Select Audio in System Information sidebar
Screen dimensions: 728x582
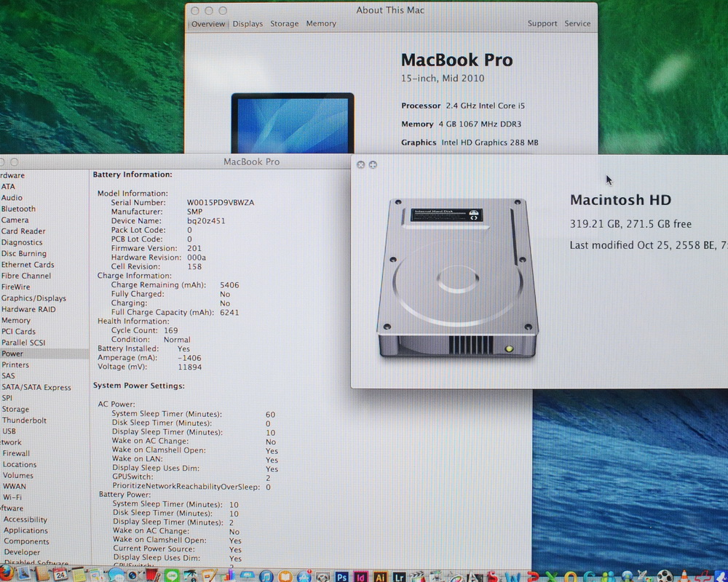click(x=12, y=198)
